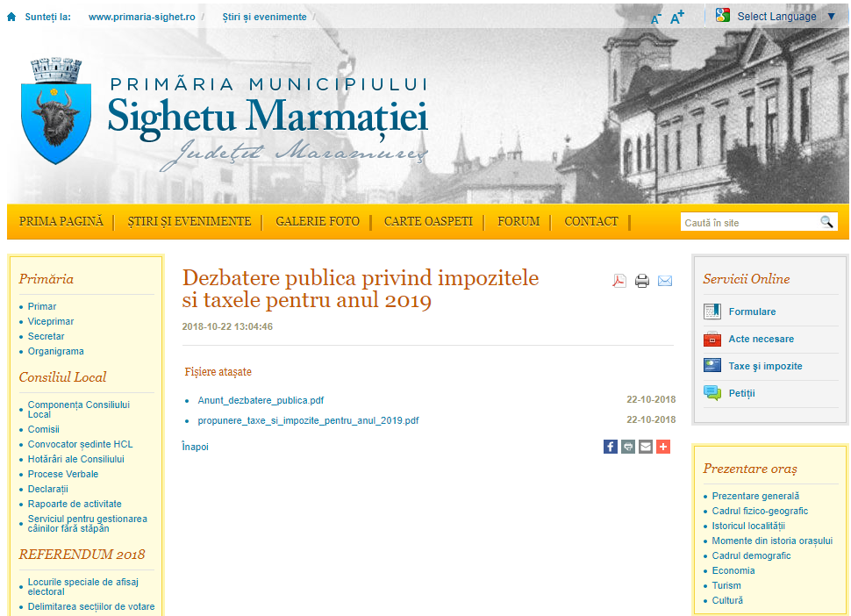Go to the FORUM section
Image resolution: width=851 pixels, height=616 pixels.
tap(518, 221)
